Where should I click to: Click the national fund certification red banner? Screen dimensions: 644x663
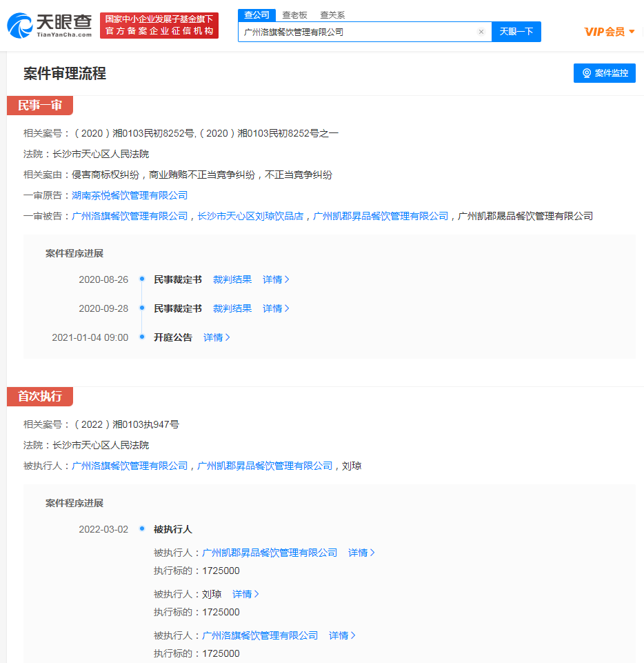pos(159,26)
